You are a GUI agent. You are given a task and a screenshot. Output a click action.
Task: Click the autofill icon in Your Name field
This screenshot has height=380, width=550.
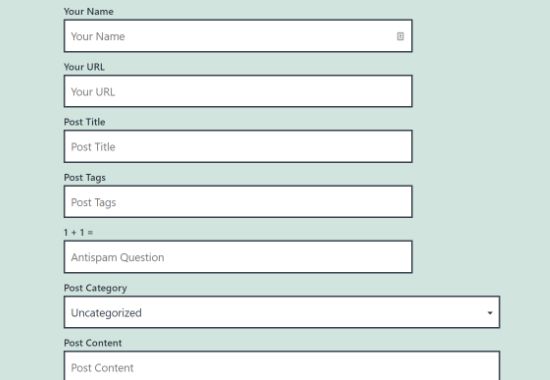(400, 36)
